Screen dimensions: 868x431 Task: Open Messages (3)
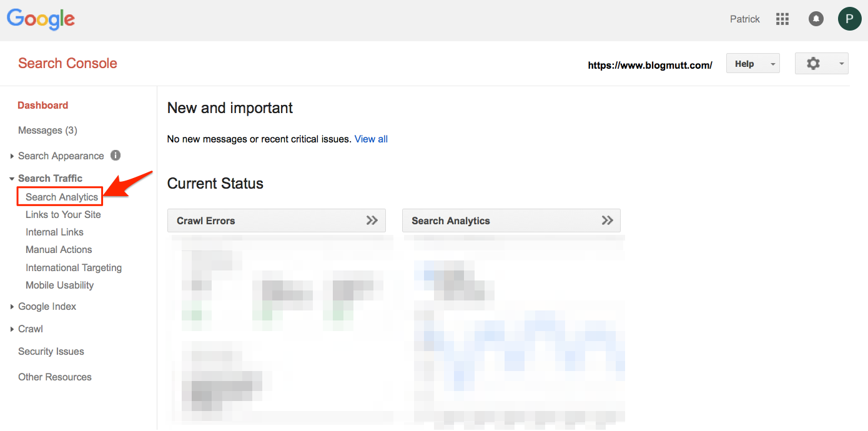point(47,130)
